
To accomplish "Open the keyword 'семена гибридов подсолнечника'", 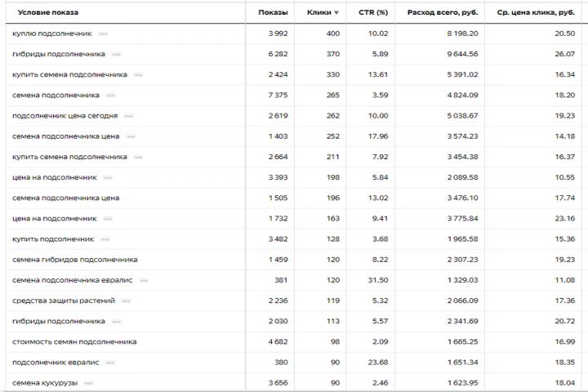I will tap(75, 260).
